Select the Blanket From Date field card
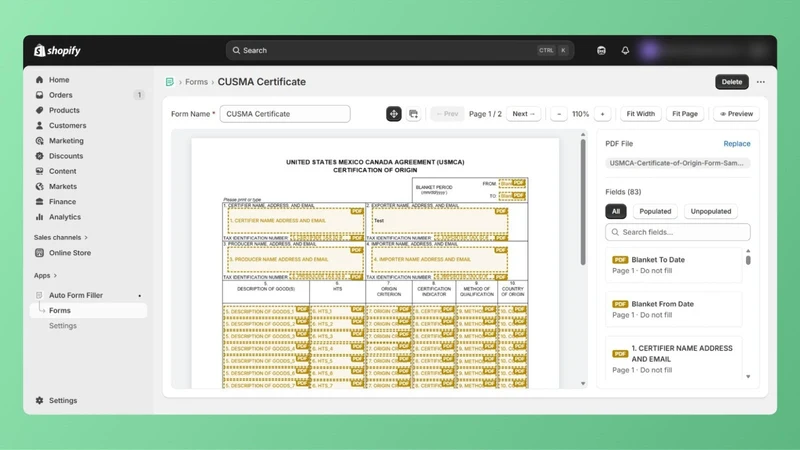 click(x=673, y=309)
